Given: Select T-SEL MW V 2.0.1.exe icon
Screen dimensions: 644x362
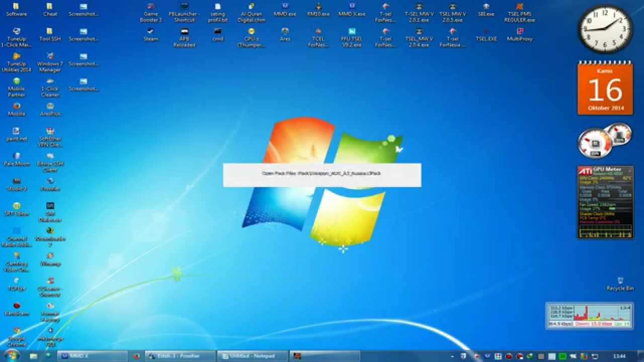Looking at the screenshot, I should tap(419, 13).
